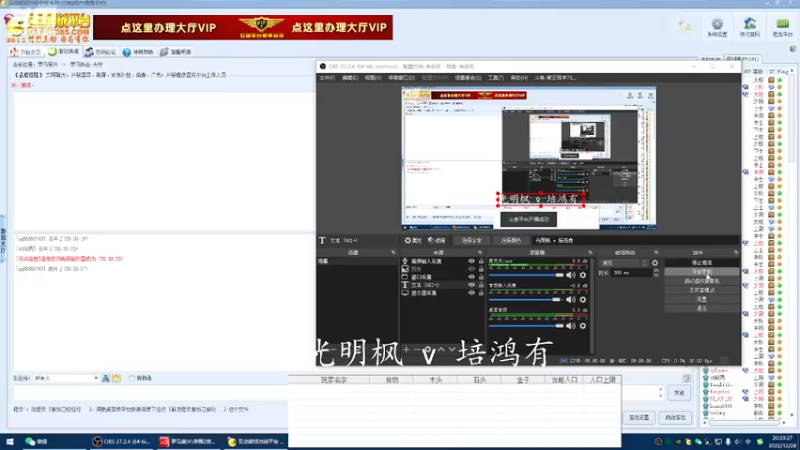Open transition properties gear in OBS
The image size is (800, 450).
[655, 263]
